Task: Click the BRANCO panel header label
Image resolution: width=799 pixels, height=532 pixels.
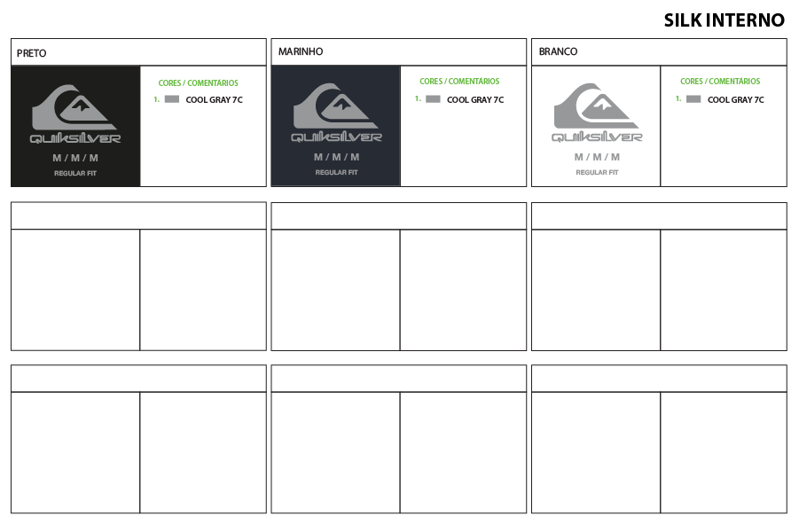Action: 558,52
